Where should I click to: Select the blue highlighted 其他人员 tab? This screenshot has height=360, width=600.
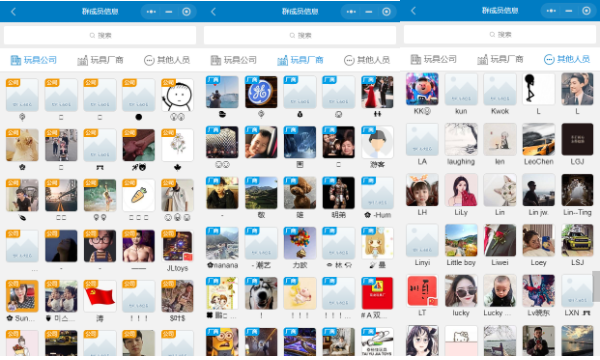click(567, 59)
